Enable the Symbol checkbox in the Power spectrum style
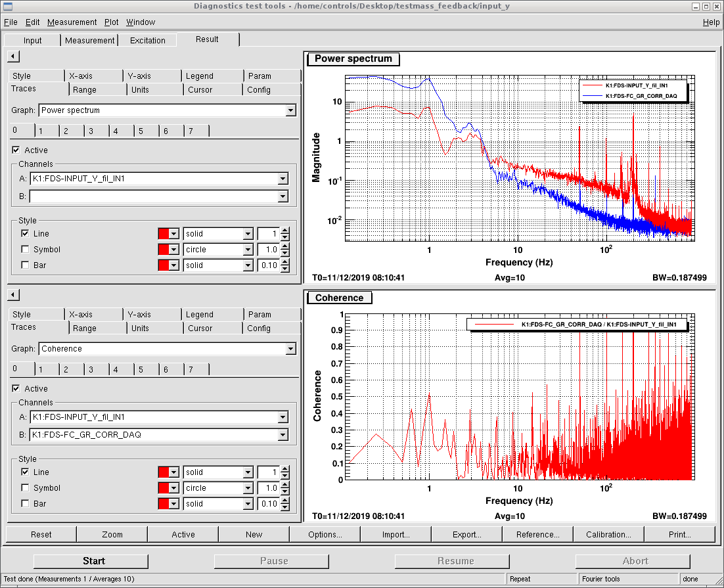 pos(25,250)
